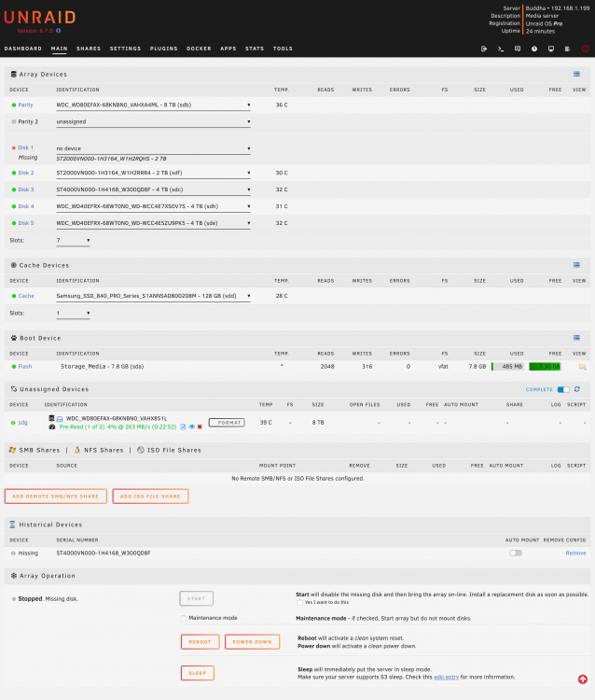View preclear progress with the eye icon

point(192,427)
